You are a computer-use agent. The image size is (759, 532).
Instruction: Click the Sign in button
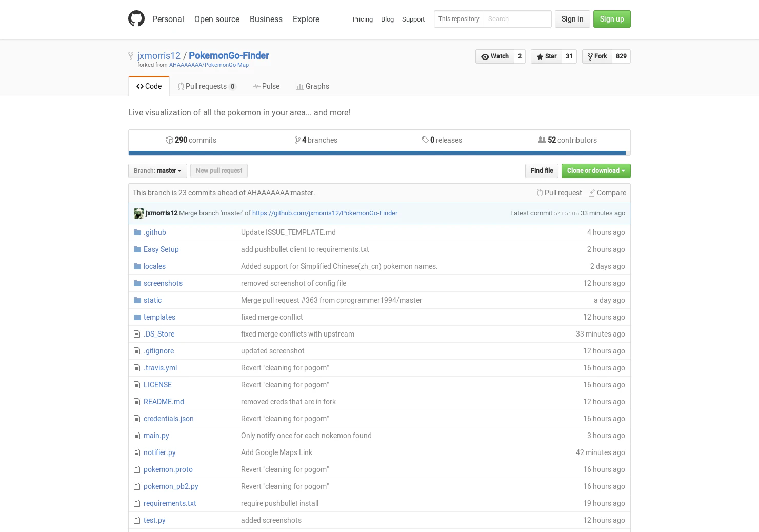(x=572, y=19)
